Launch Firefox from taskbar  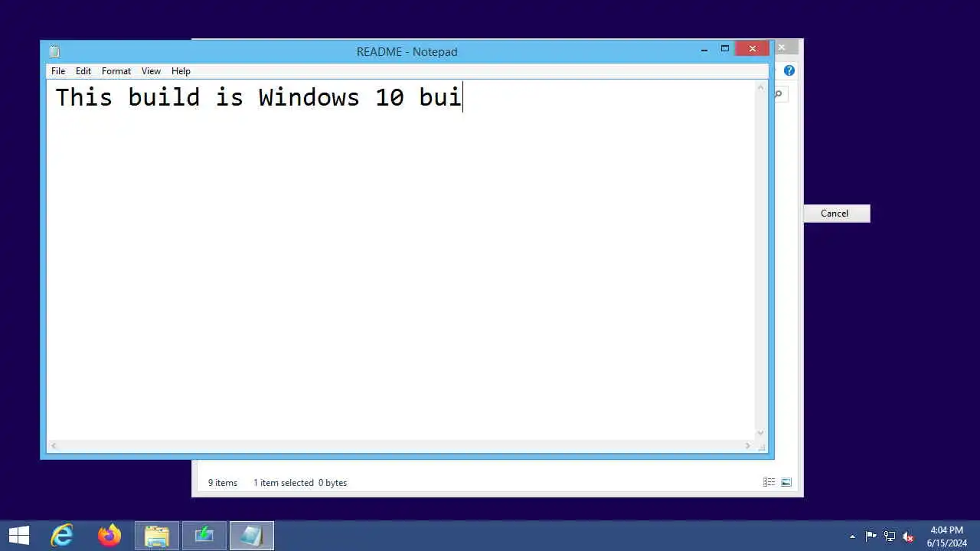[x=109, y=536]
